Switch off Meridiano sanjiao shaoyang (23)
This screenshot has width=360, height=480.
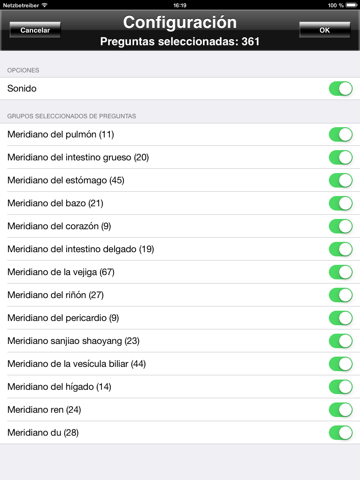(341, 341)
